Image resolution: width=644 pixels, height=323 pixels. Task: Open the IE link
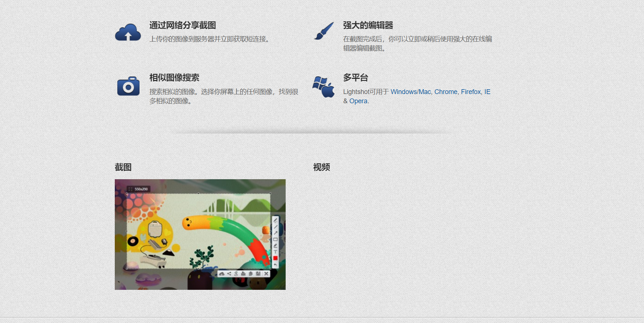(487, 92)
